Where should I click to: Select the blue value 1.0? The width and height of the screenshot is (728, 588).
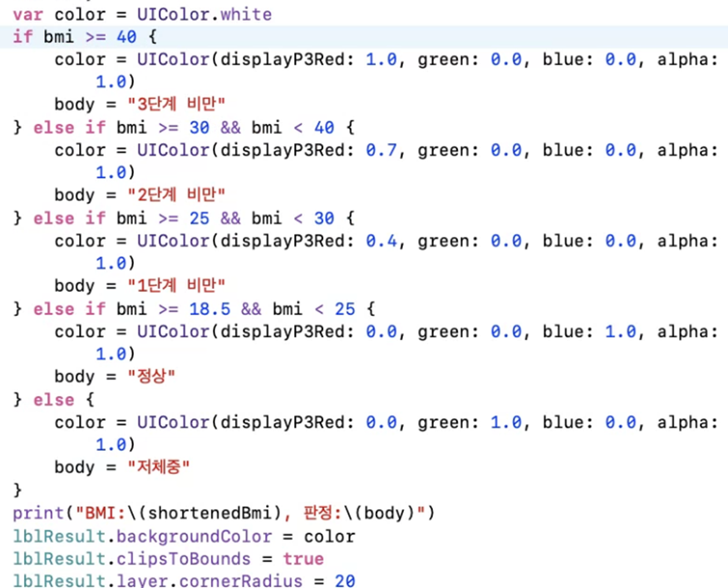pos(620,331)
